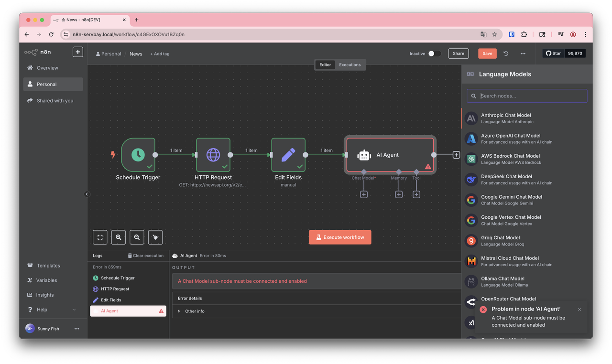Open Templates in sidebar
The width and height of the screenshot is (612, 364).
point(53,266)
